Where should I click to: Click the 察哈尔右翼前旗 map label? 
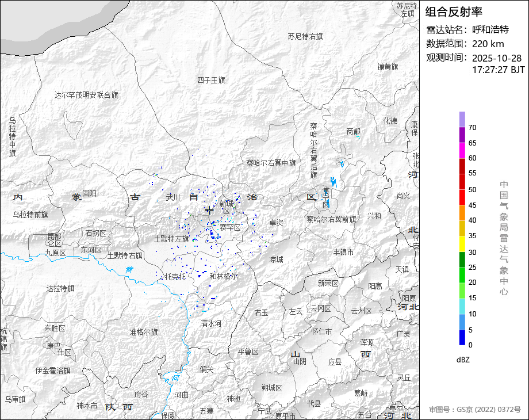pos(331,219)
